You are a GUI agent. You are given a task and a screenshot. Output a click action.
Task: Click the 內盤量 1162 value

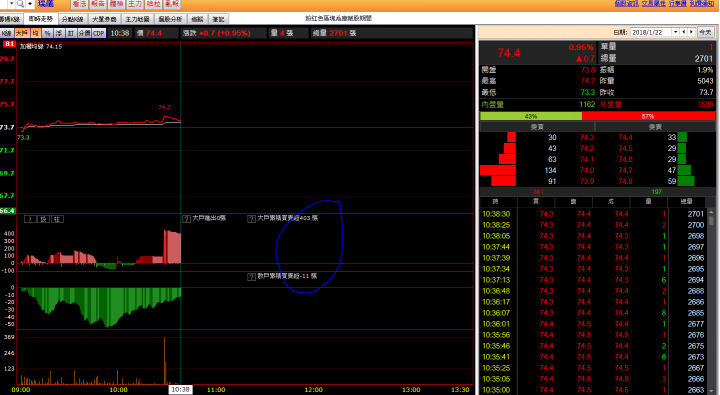tap(587, 104)
